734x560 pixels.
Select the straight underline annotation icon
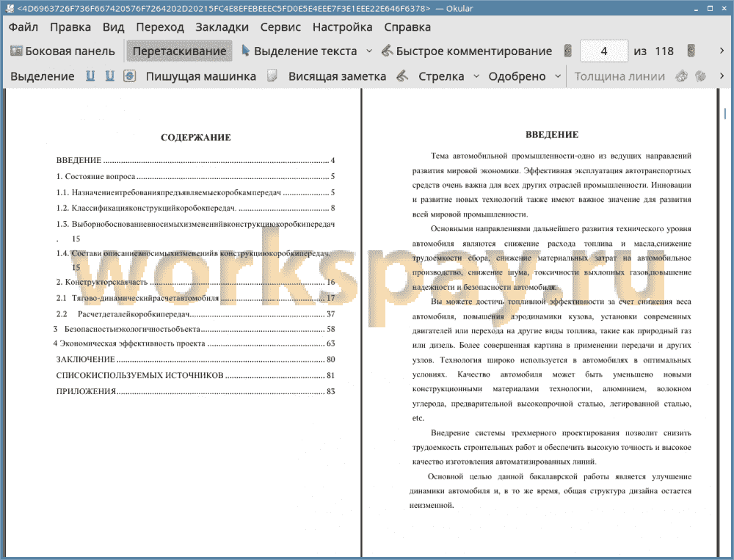tap(90, 76)
